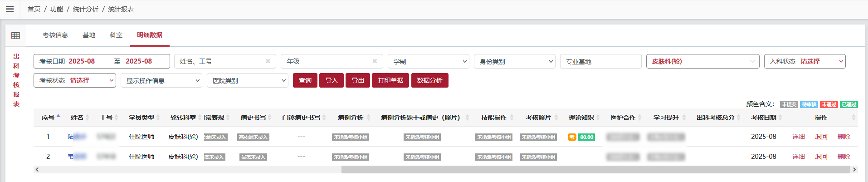The width and height of the screenshot is (868, 182).
Task: Click the 导入 button
Action: point(332,80)
